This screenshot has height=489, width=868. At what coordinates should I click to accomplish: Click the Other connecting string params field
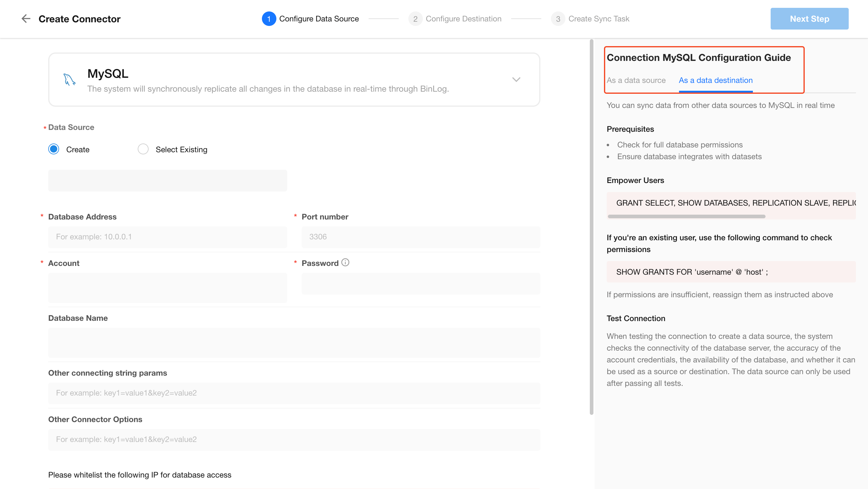point(294,393)
